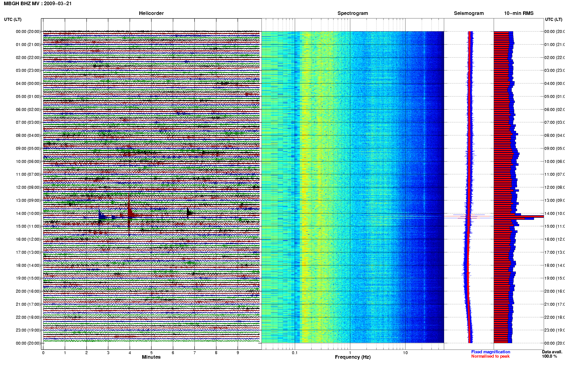588x368 pixels.
Task: Click the minute 5 tick label
Action: click(151, 353)
